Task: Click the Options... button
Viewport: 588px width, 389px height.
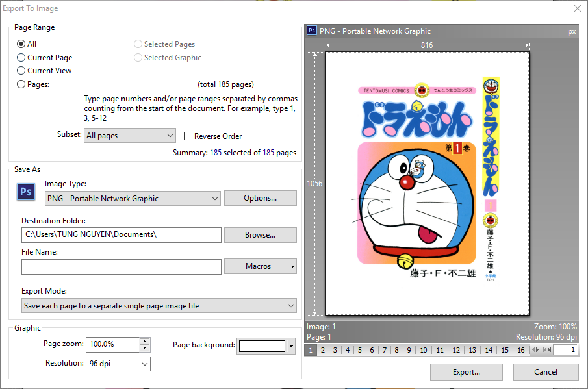Action: coord(261,198)
